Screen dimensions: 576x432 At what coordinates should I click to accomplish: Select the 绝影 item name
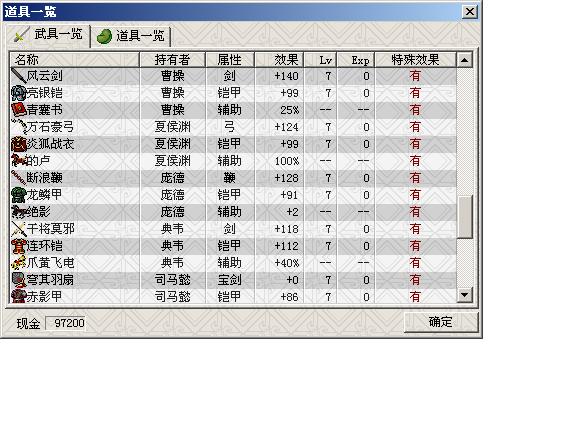pyautogui.click(x=38, y=212)
